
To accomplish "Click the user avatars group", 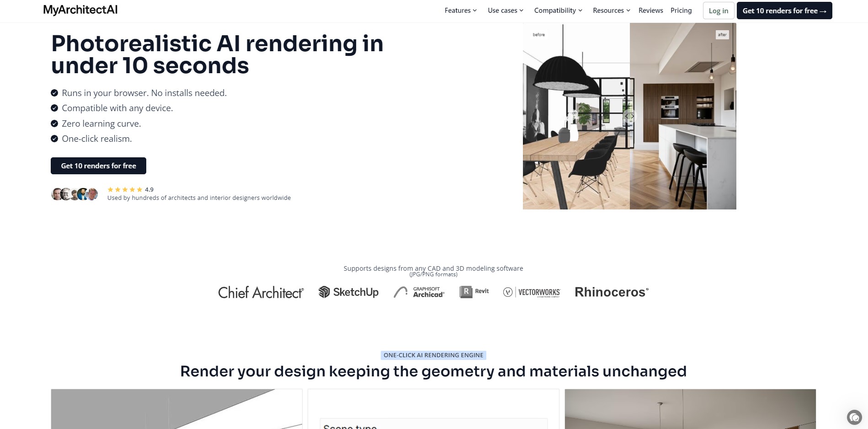I will (75, 194).
